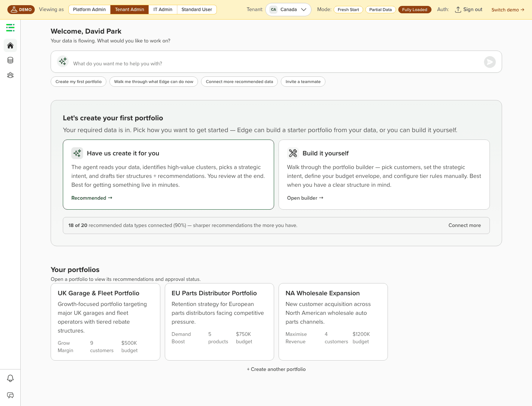
Task: Open EU Parts Distributor Portfolio card
Action: (x=219, y=322)
